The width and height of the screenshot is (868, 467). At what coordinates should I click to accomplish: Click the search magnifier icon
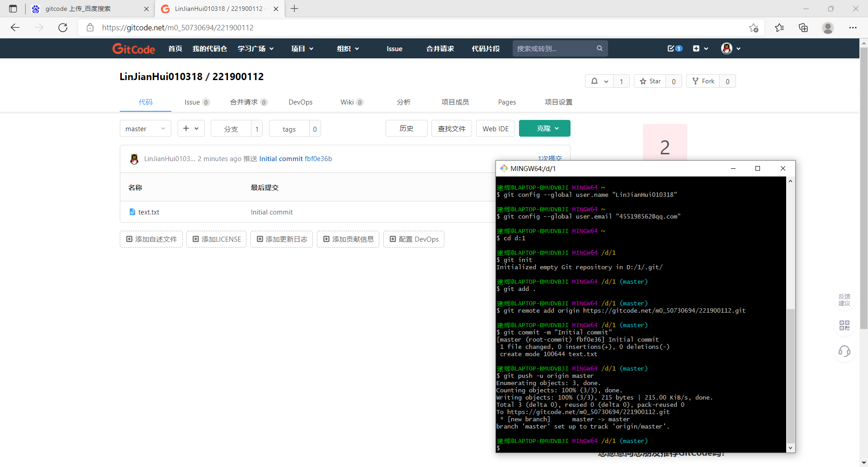pos(599,48)
